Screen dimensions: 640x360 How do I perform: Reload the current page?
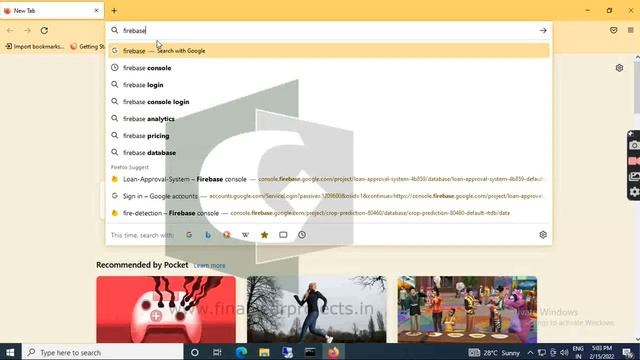(x=44, y=30)
